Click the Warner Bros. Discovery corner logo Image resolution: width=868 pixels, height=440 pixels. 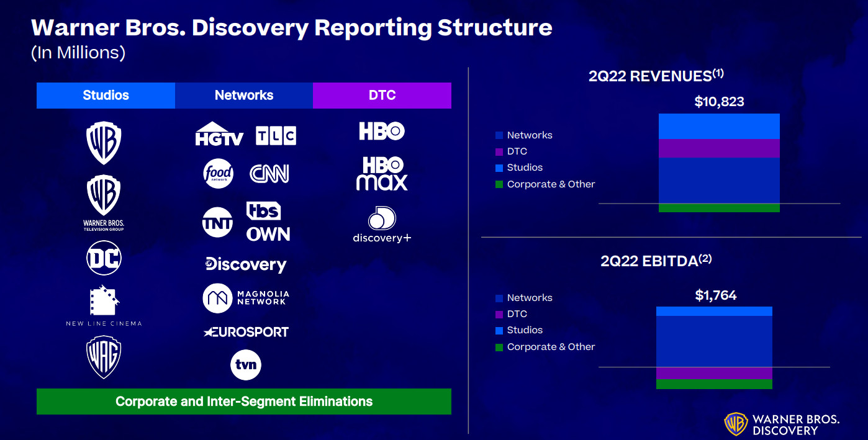point(782,424)
